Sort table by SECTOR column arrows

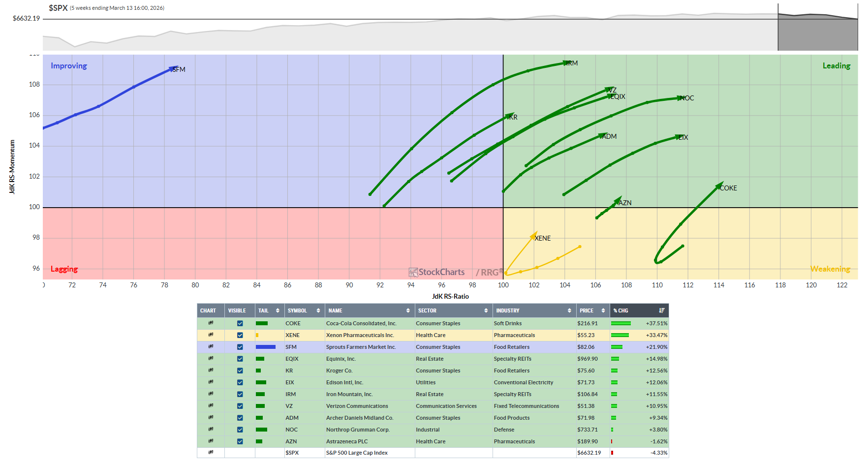click(486, 310)
